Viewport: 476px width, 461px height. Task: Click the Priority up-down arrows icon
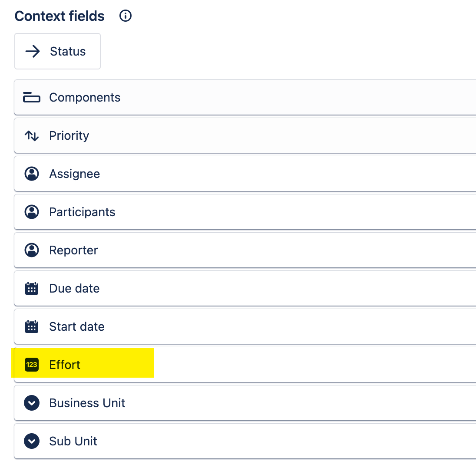pos(32,136)
